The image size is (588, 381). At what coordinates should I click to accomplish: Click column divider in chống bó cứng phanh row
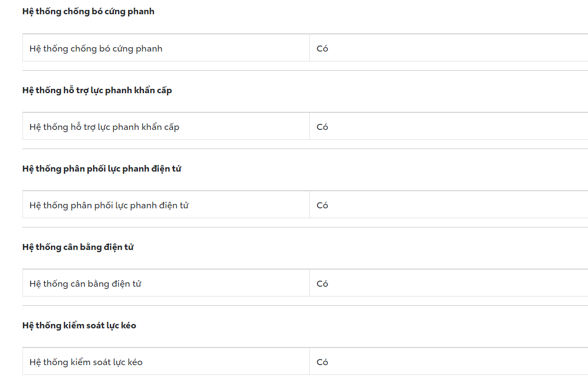click(309, 48)
